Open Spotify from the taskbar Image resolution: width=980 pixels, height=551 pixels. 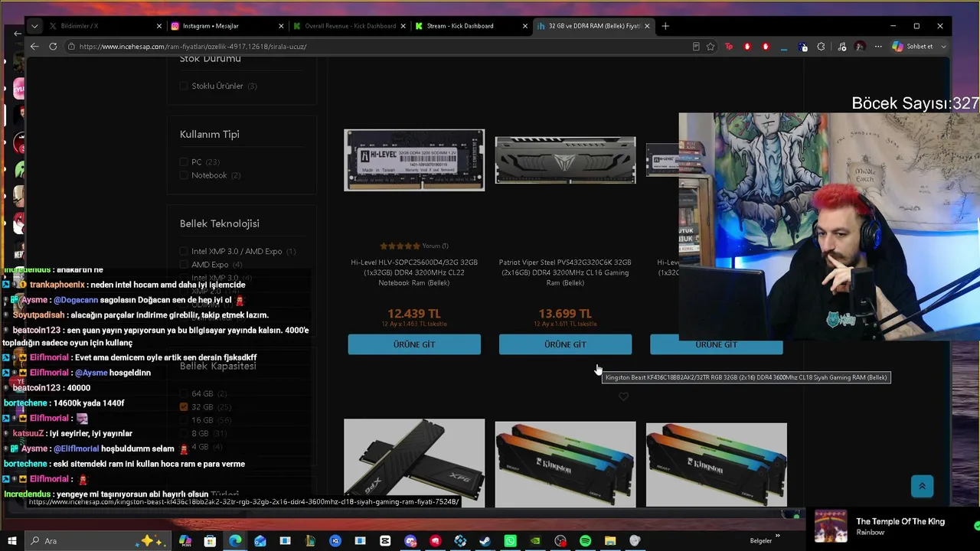tap(586, 541)
